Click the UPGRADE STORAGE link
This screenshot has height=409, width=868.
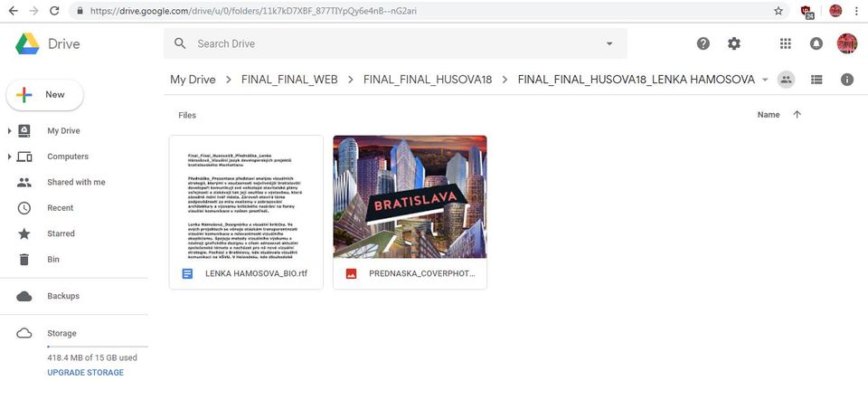pyautogui.click(x=86, y=373)
